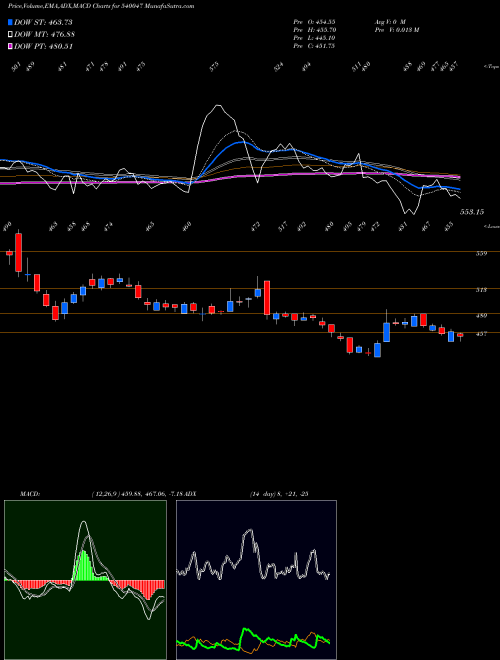This screenshot has width=500, height=660.
Task: Select the 'DOW ST: 463.73' legend label
Action: point(43,22)
